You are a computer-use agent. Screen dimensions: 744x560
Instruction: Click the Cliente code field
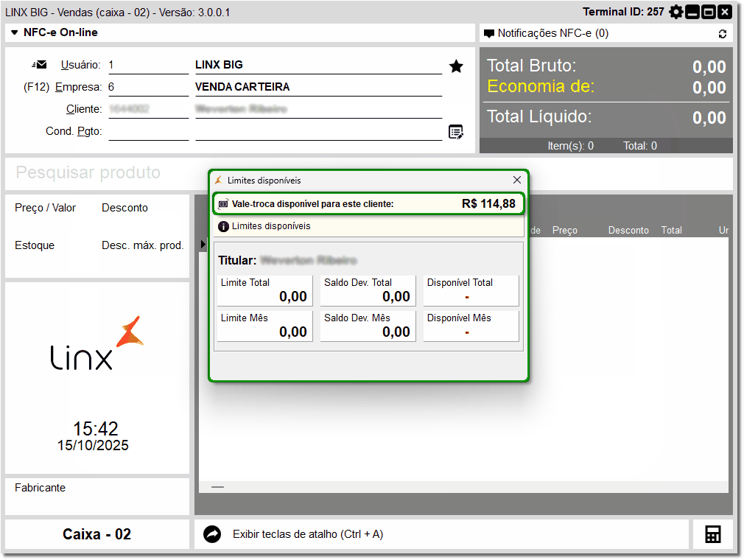[148, 109]
